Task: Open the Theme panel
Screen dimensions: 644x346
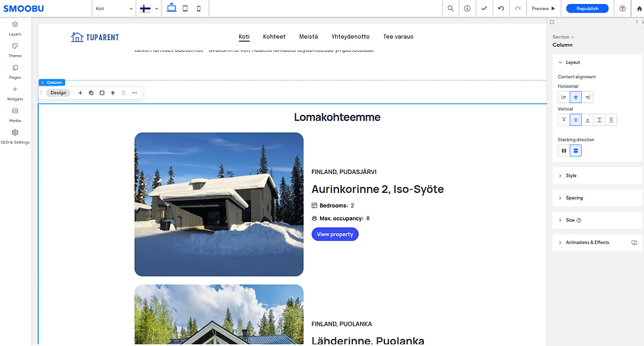Action: (14, 50)
